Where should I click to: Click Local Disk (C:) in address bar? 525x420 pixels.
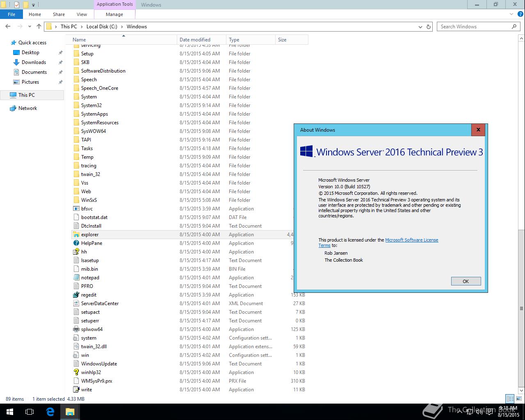(x=102, y=27)
